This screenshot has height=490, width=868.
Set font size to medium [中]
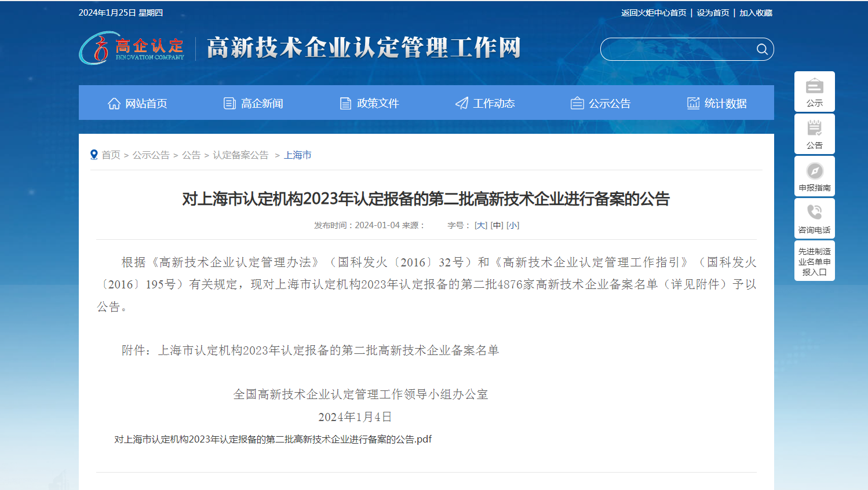497,225
